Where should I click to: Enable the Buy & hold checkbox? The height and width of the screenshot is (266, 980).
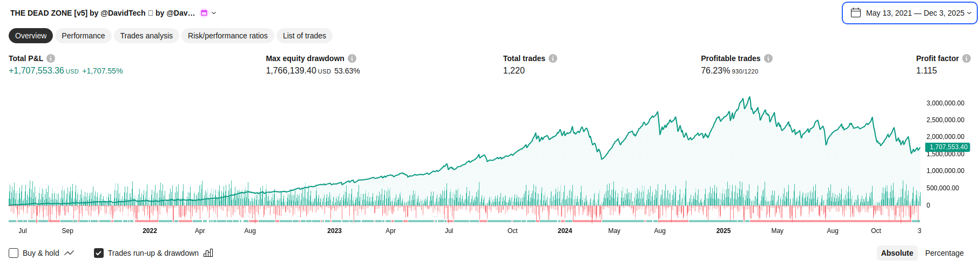[x=13, y=253]
